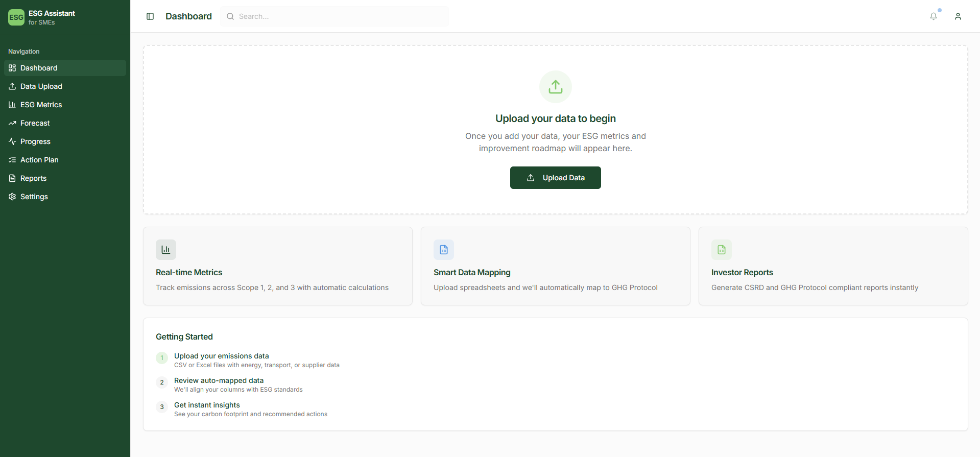Click the Getting Started heading

[184, 337]
